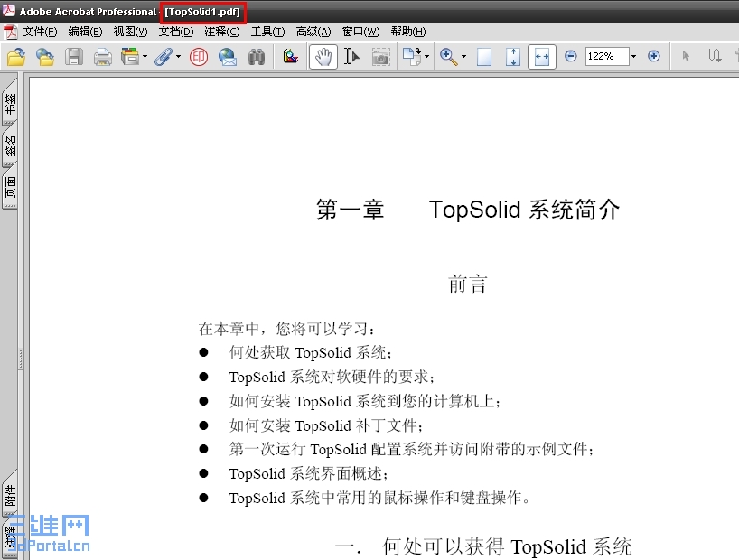The image size is (739, 560).
Task: Click the 122% zoom percentage field
Action: pos(607,57)
